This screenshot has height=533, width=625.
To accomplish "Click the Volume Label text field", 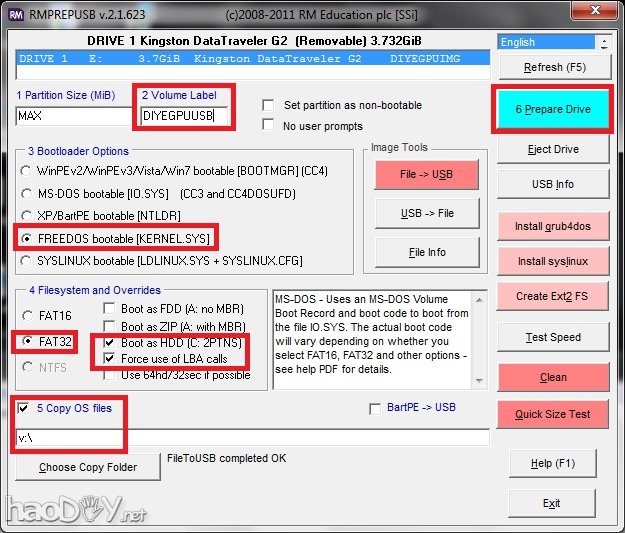I will [184, 116].
